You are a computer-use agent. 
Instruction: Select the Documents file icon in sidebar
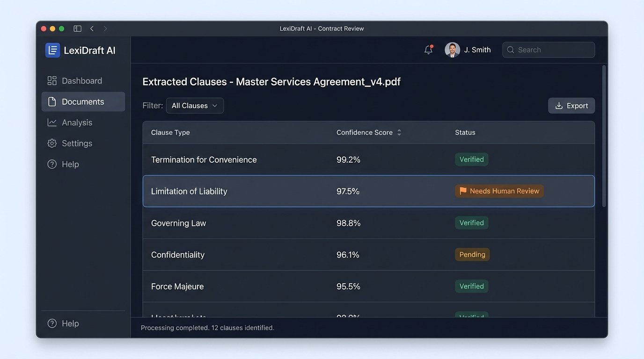point(51,101)
